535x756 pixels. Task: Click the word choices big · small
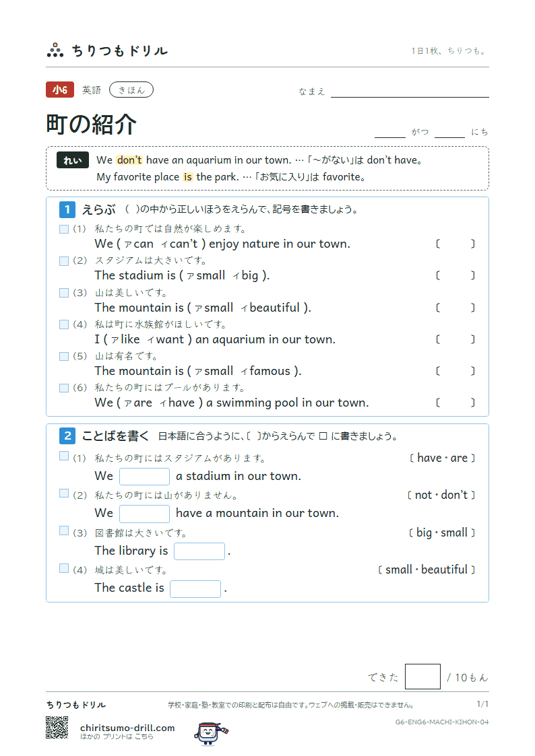coord(442,532)
